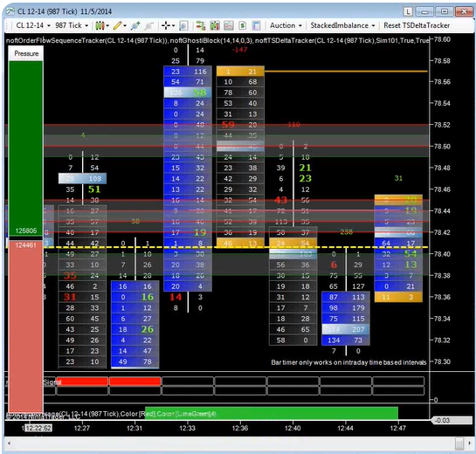Click the first red Signal block
The image size is (476, 454).
(x=82, y=382)
